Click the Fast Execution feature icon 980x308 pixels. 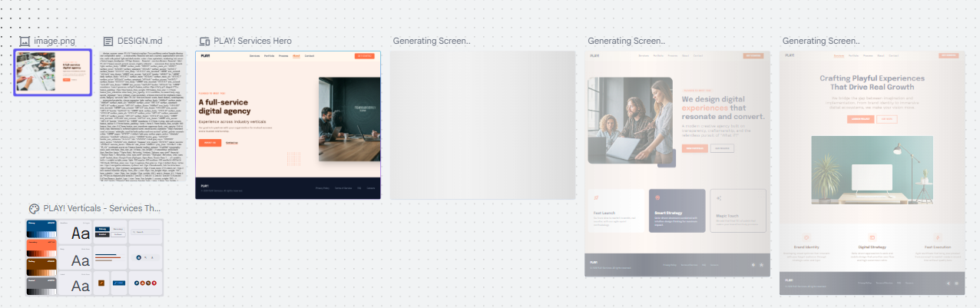(937, 238)
